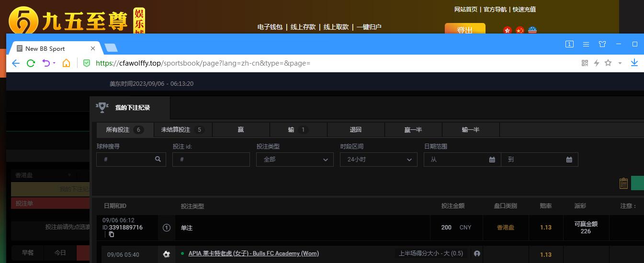This screenshot has width=644, height=263.
Task: Select the US flag icon
Action: (532, 31)
